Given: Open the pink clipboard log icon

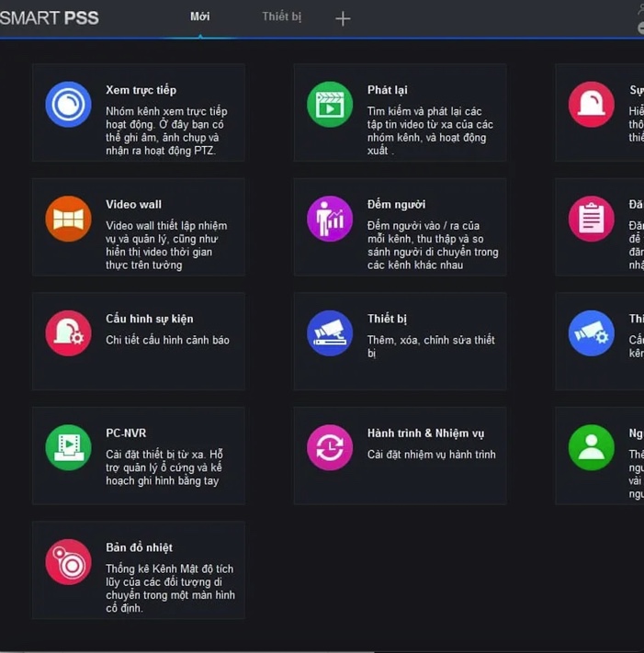Looking at the screenshot, I should [x=592, y=219].
